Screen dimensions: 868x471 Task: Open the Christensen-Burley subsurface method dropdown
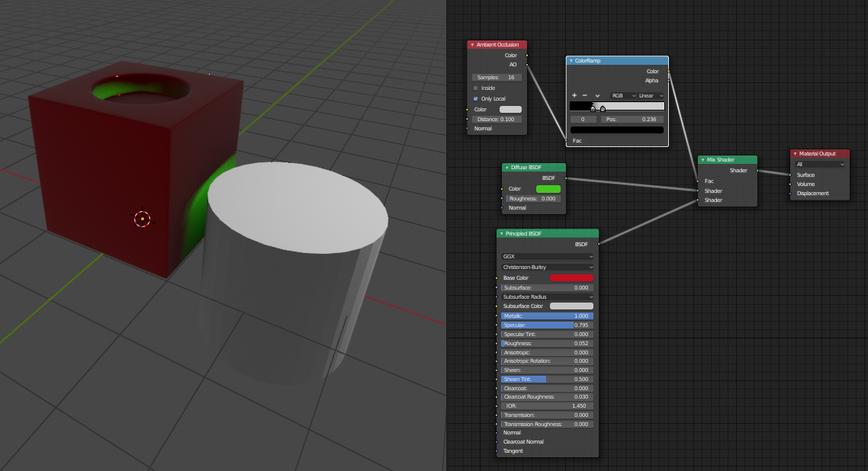coord(547,267)
